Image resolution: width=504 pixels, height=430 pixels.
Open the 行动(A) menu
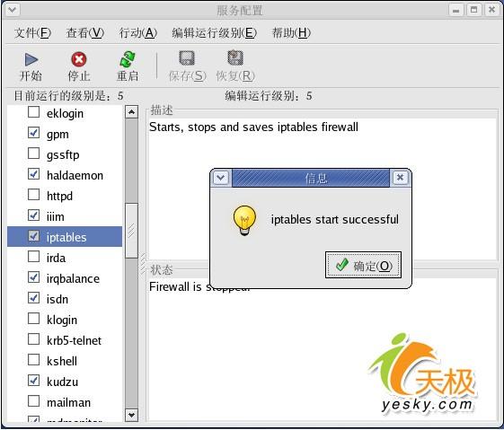click(138, 32)
